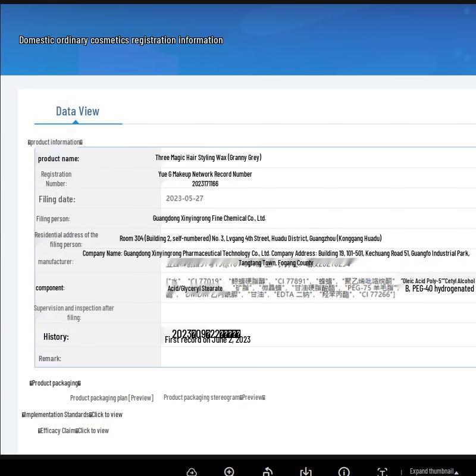Viewport: 476px width, 476px height.
Task: Click the empty Remark field
Action: coord(315,358)
